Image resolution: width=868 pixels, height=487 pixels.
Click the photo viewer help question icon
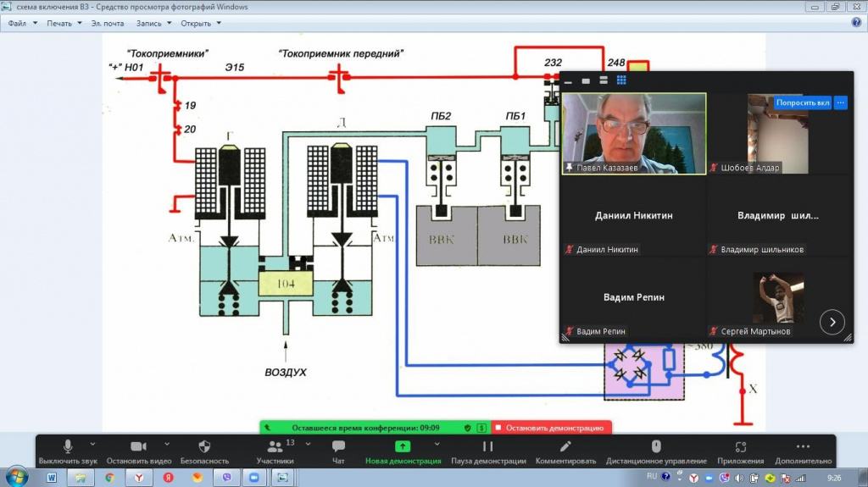(x=856, y=23)
